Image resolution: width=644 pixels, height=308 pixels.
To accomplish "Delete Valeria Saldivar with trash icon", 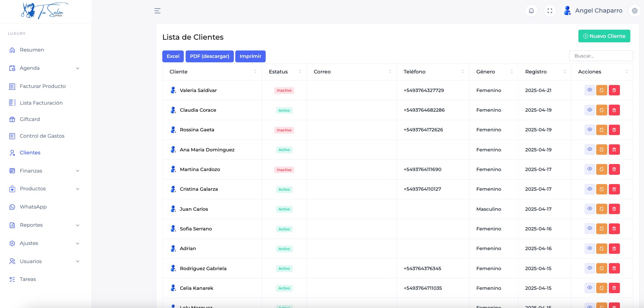I will coord(614,90).
